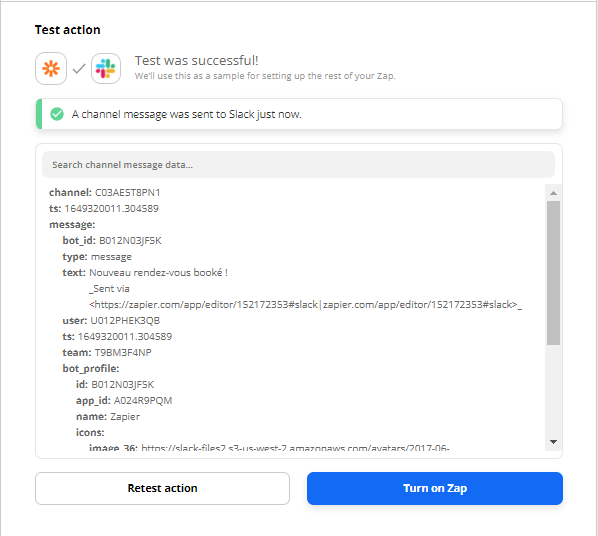This screenshot has height=536, width=598.
Task: Focus the Search channel message data field
Action: tap(298, 165)
